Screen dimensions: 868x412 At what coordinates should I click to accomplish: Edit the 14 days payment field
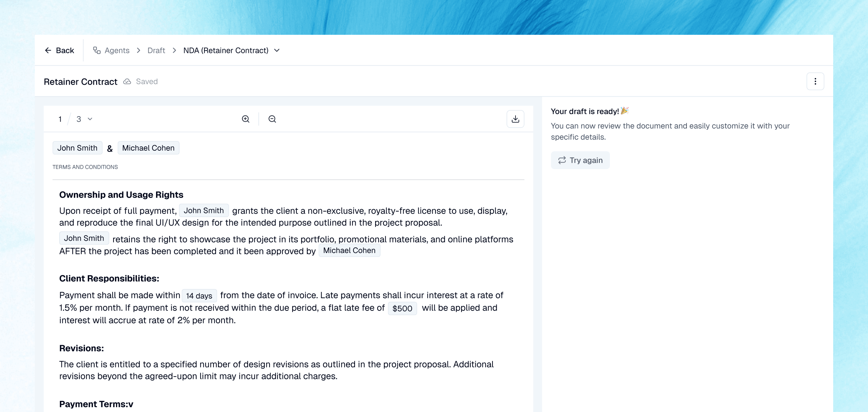[199, 296]
